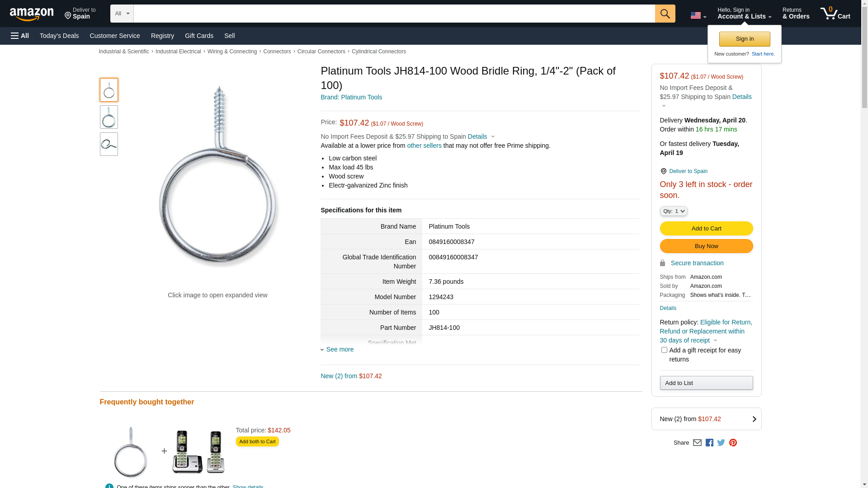Image resolution: width=868 pixels, height=488 pixels.
Task: Share the product via email icon
Action: 697,443
